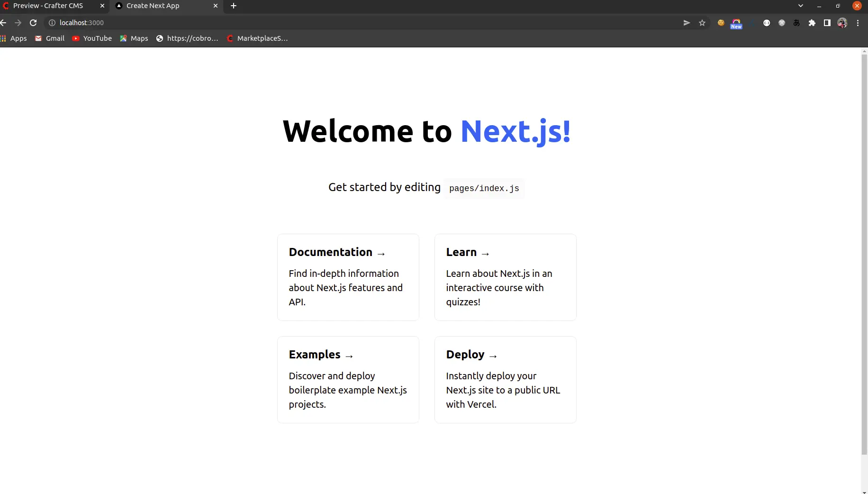Open the Chrome three-dot menu
This screenshot has width=868, height=494.
[x=858, y=23]
